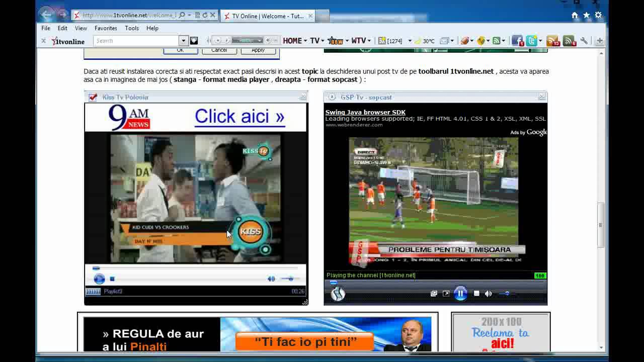Expand the arrow next to [1274]

click(x=410, y=41)
